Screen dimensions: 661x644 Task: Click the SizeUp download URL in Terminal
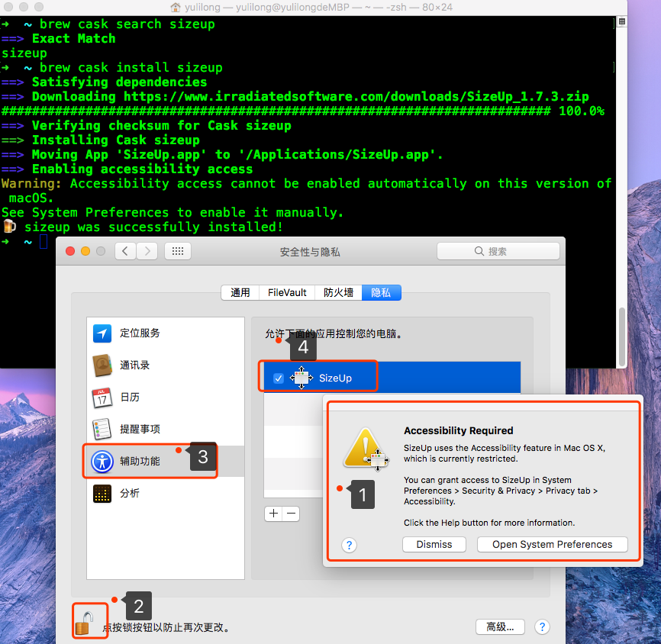[356, 96]
